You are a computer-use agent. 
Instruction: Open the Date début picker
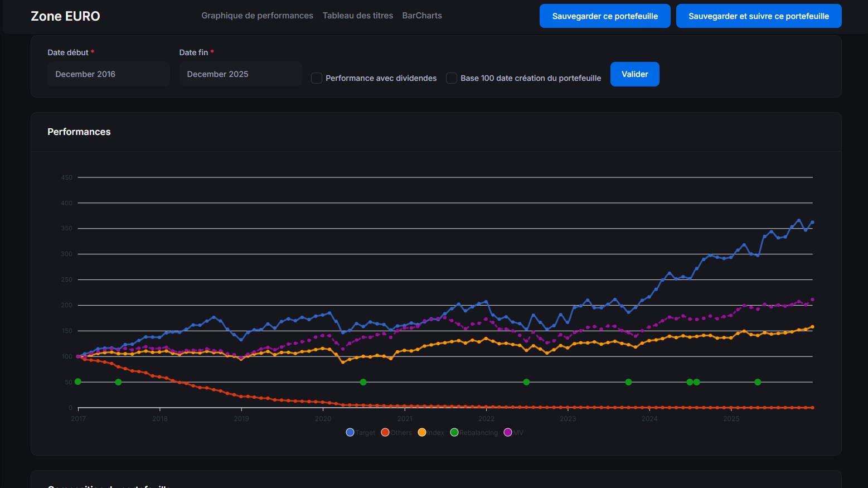point(108,74)
